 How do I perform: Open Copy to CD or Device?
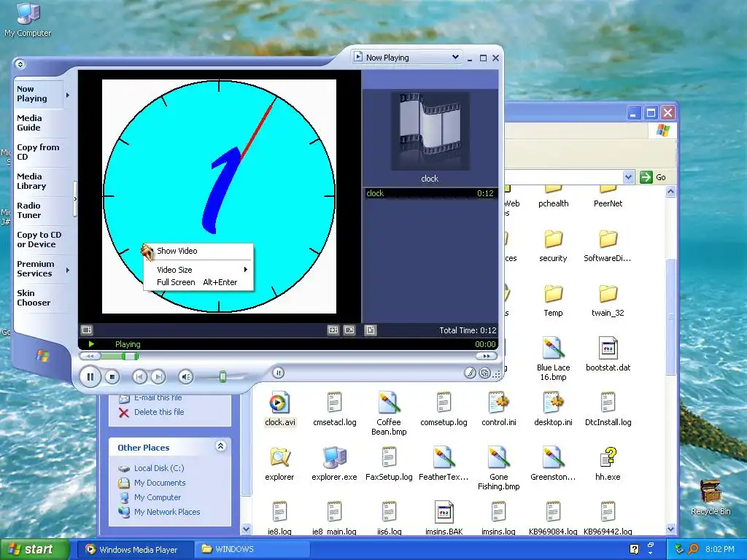click(x=39, y=239)
